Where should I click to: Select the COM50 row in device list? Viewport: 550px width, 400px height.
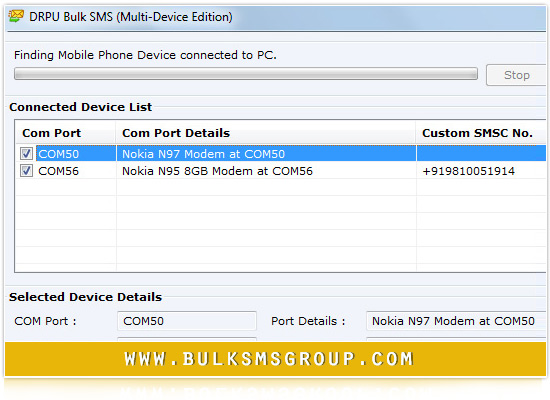pyautogui.click(x=281, y=153)
